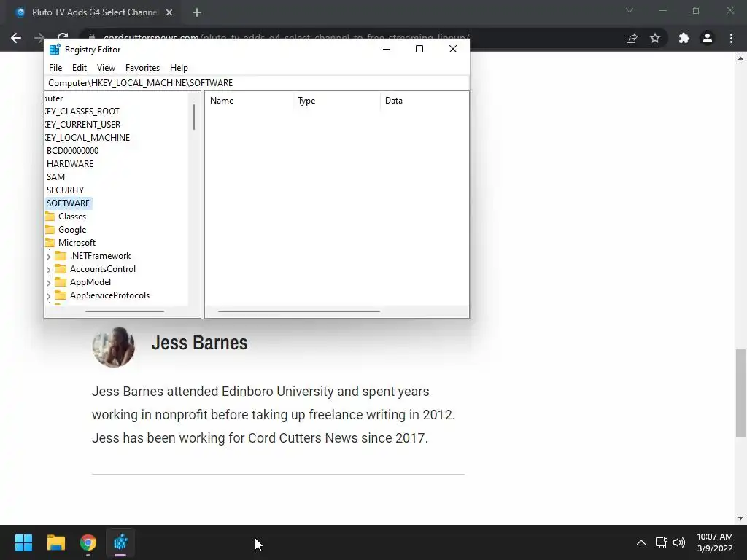Select the AccountsControl key

click(x=102, y=269)
